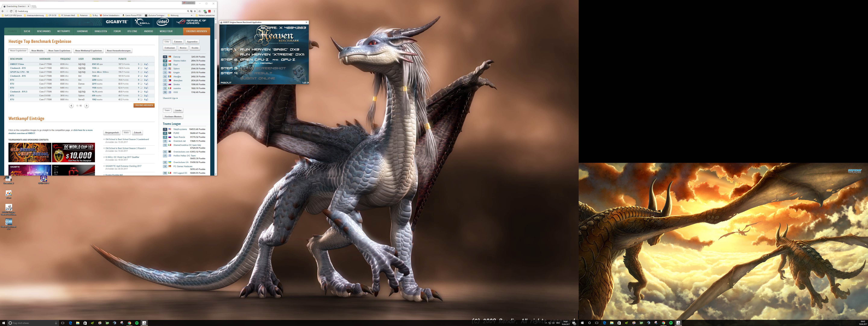
Task: Click RUN HEAVEN "BASIC" DX9 in Heaven app
Action: tap(270, 50)
